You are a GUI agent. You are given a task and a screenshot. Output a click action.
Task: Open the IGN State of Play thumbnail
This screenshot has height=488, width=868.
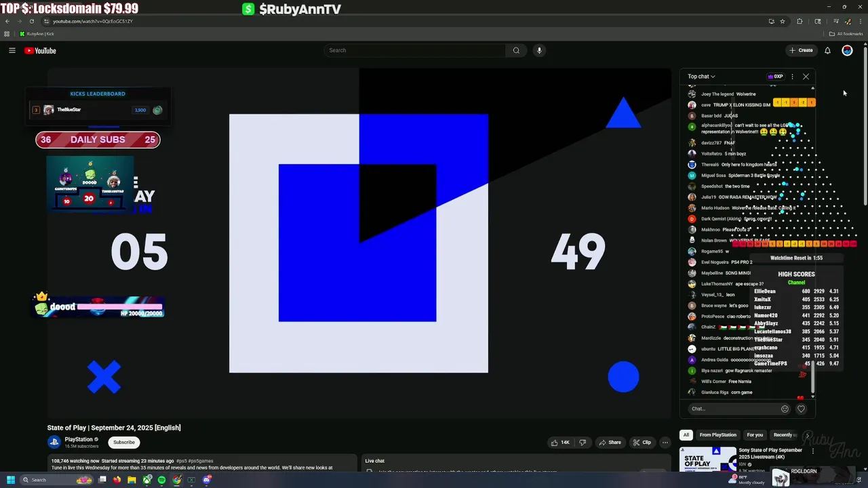(708, 459)
